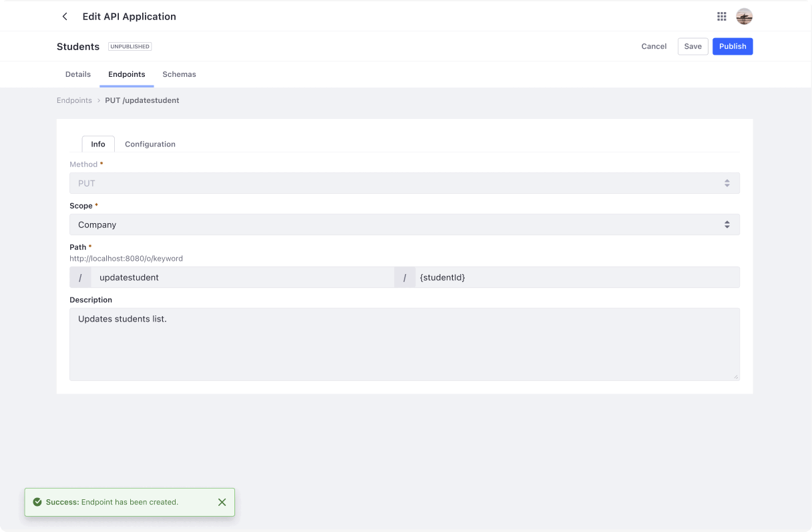Click the updatestudent path field
812x532 pixels.
pyautogui.click(x=242, y=277)
